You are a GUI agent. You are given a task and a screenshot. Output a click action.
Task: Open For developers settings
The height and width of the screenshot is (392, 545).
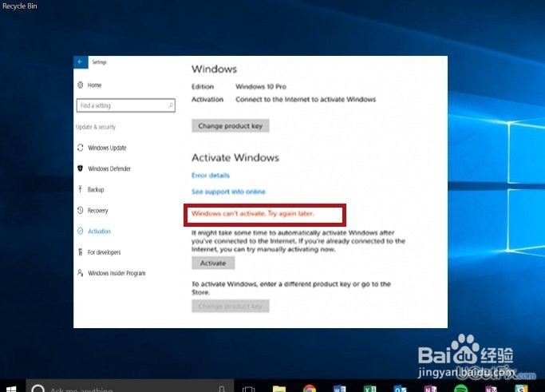click(x=99, y=252)
